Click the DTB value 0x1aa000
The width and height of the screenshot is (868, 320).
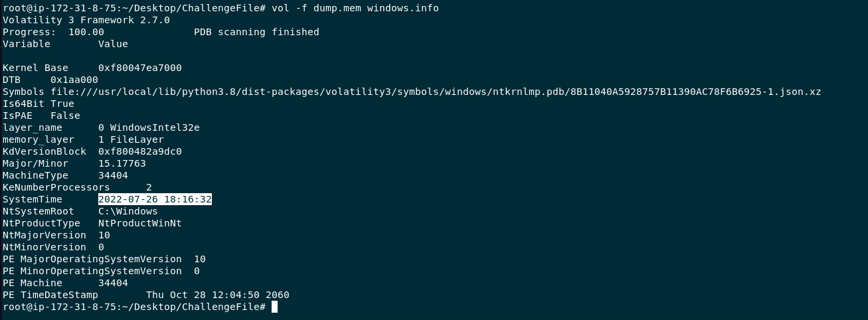pyautogui.click(x=74, y=80)
